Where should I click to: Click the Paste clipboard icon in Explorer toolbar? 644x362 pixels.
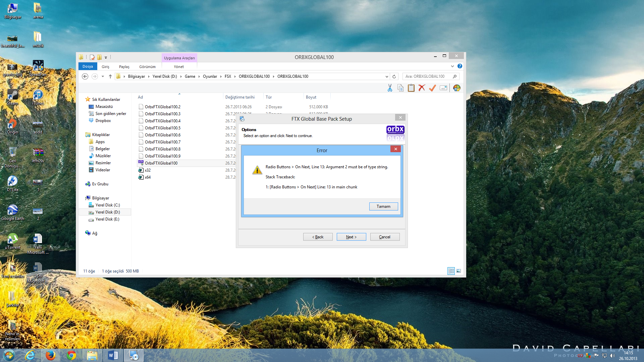pyautogui.click(x=411, y=88)
